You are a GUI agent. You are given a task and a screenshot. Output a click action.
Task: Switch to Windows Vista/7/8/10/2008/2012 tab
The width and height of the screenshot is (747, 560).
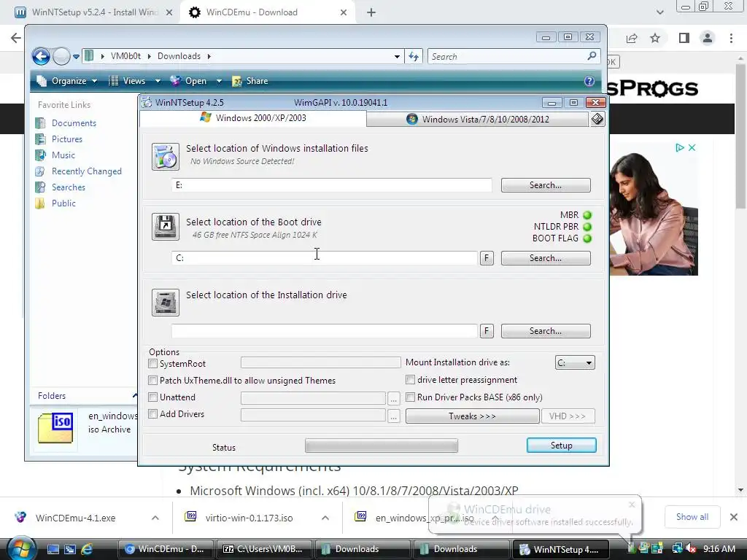[479, 119]
